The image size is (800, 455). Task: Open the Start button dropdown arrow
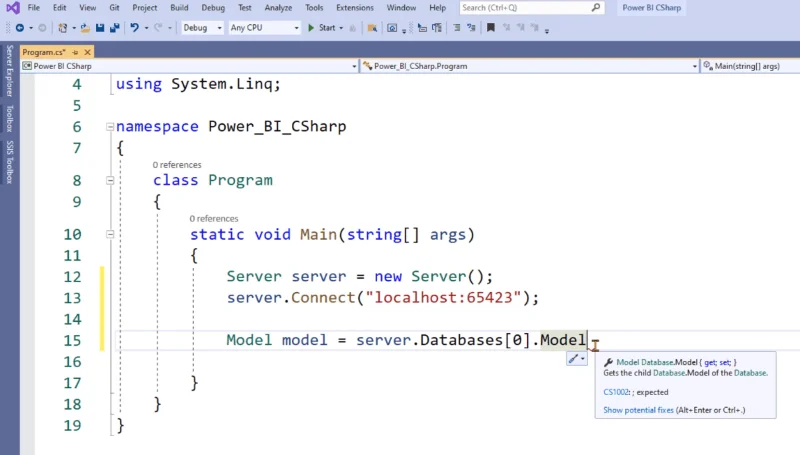coord(341,28)
